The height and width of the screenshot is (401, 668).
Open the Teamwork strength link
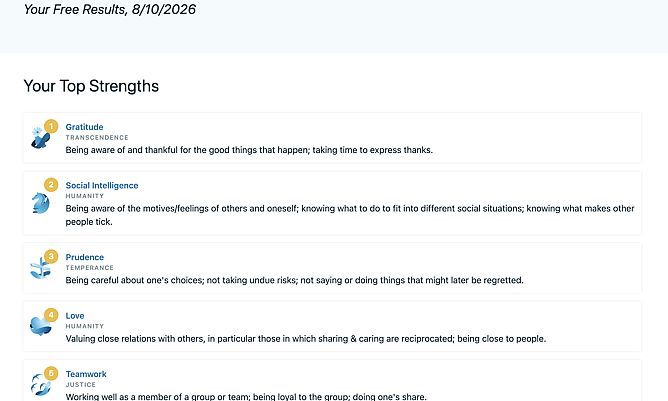pos(86,374)
